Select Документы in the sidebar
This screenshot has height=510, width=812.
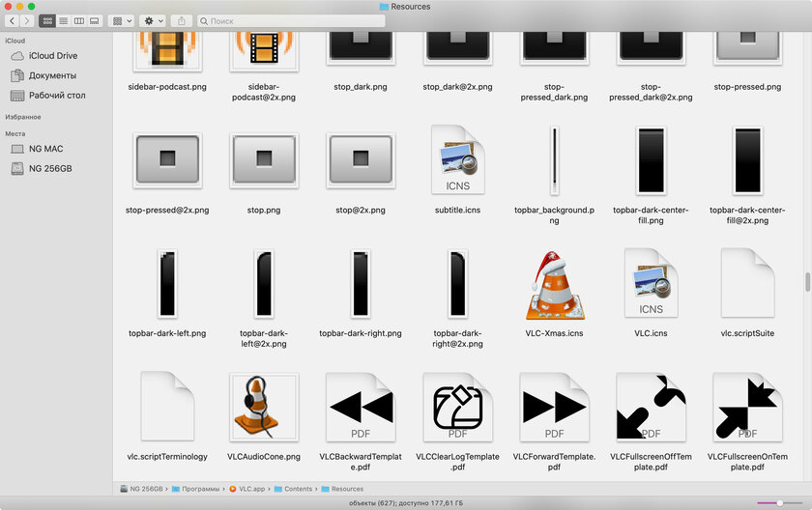pos(52,75)
